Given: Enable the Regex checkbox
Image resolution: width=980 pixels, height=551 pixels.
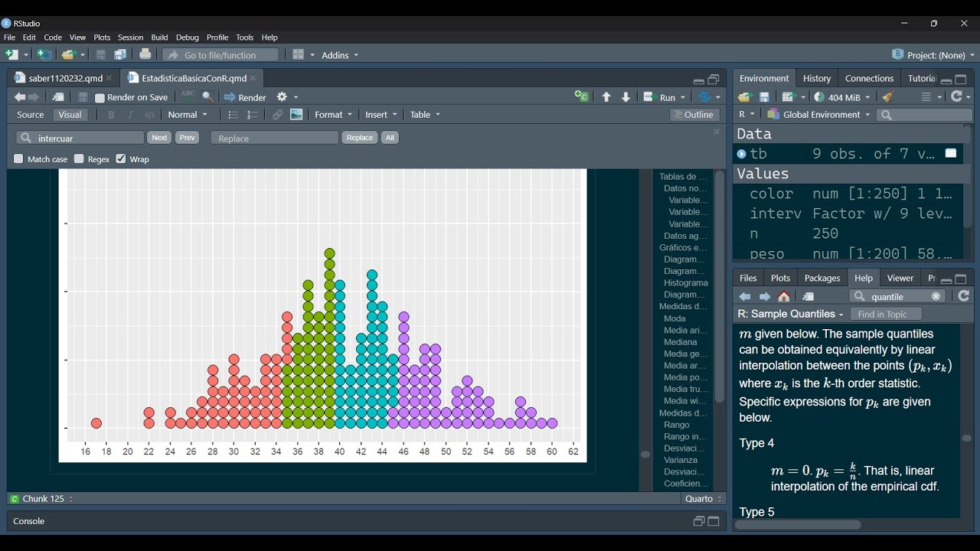Looking at the screenshot, I should [79, 159].
